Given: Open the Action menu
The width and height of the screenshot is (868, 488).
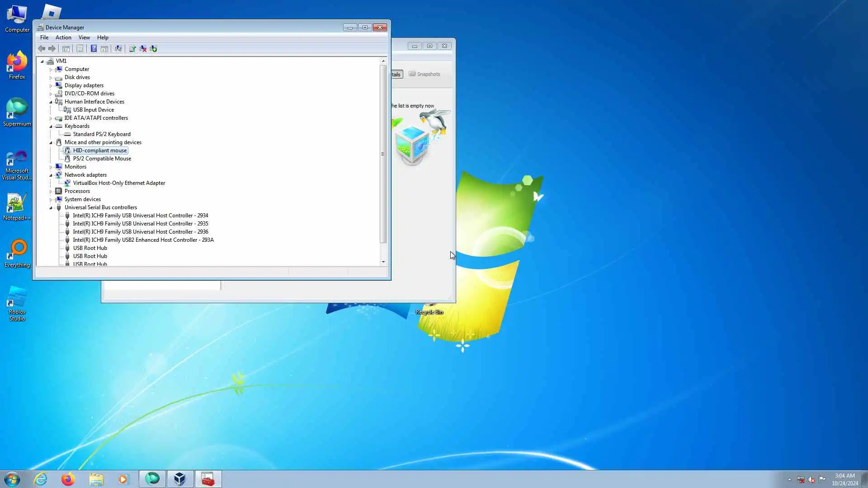Looking at the screenshot, I should click(x=63, y=38).
